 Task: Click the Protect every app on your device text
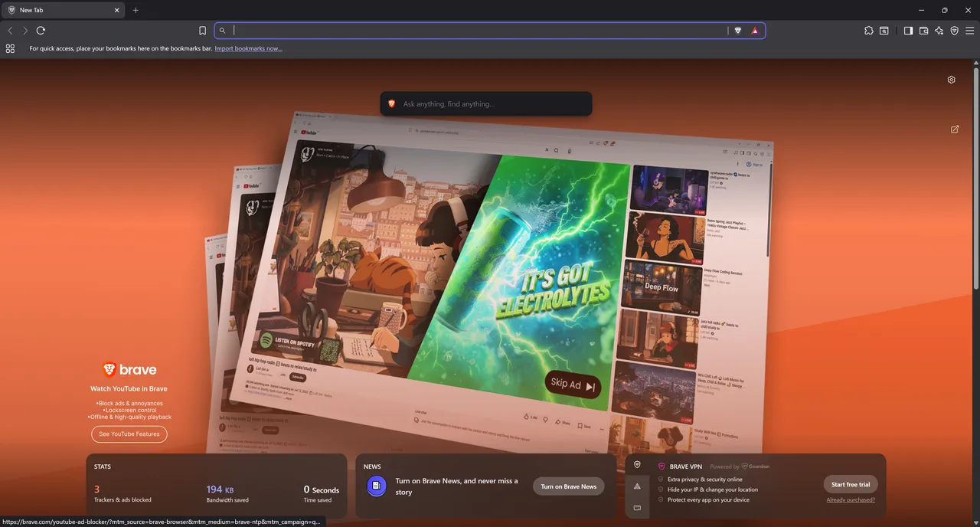click(708, 500)
